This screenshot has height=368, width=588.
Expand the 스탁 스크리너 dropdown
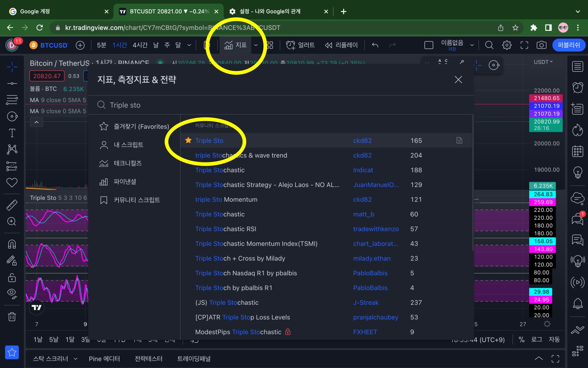click(75, 358)
